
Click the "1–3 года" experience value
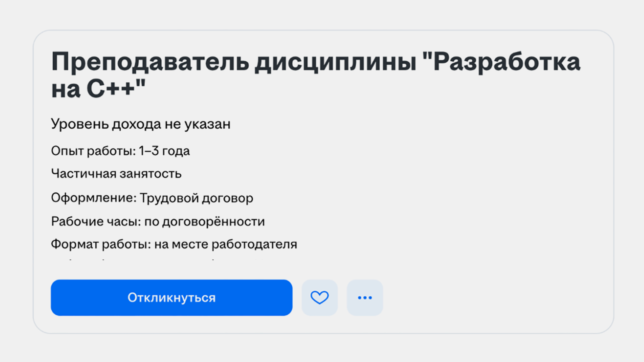(x=164, y=151)
